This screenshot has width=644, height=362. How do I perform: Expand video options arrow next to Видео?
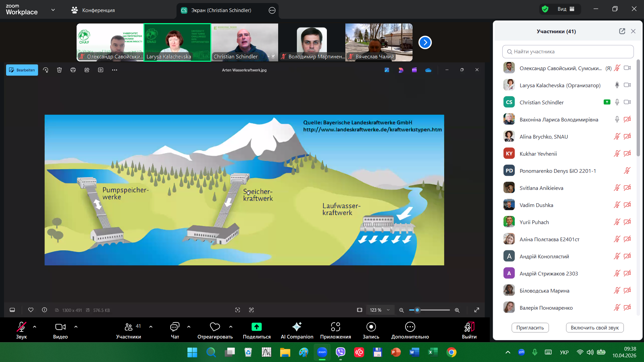76,327
